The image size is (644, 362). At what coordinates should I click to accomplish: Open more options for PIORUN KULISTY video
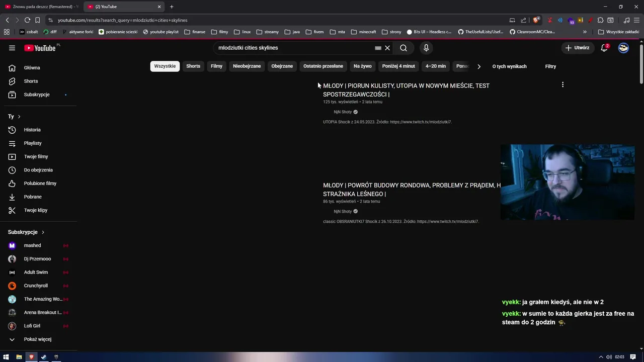click(562, 84)
